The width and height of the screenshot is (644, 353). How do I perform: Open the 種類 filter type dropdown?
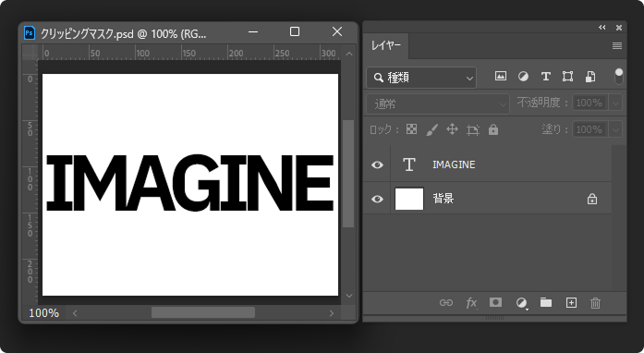tap(421, 78)
